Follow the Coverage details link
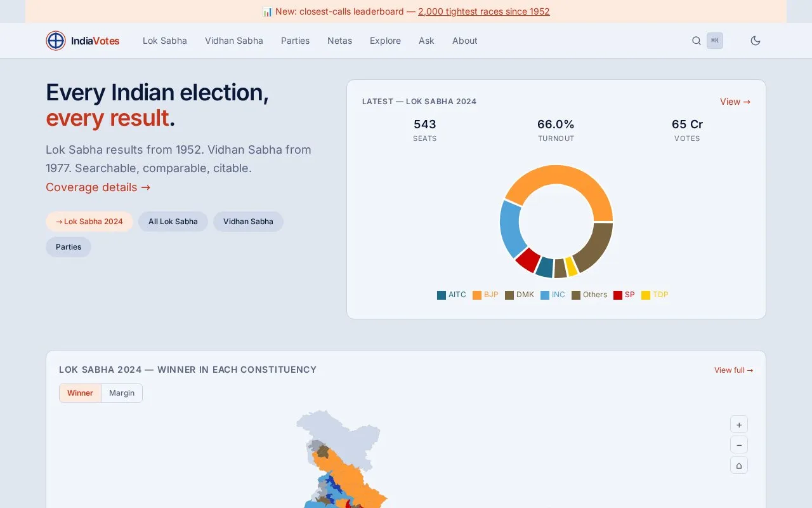The height and width of the screenshot is (508, 812). 98,187
